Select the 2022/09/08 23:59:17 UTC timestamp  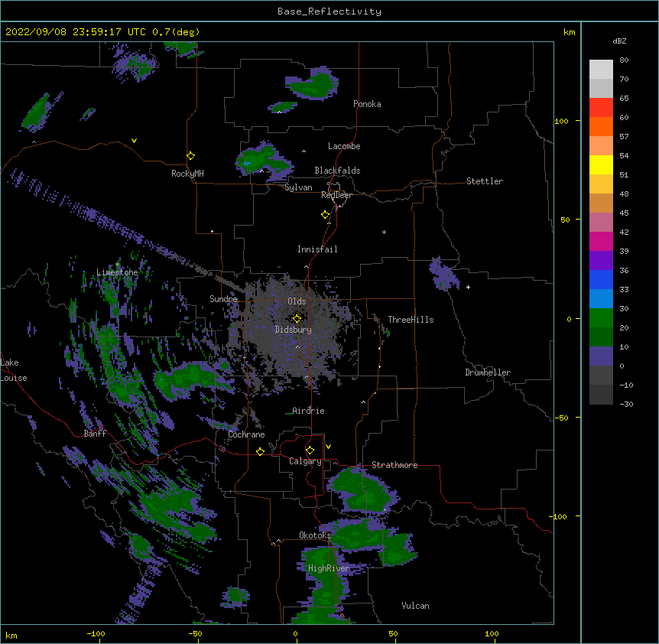tap(76, 32)
